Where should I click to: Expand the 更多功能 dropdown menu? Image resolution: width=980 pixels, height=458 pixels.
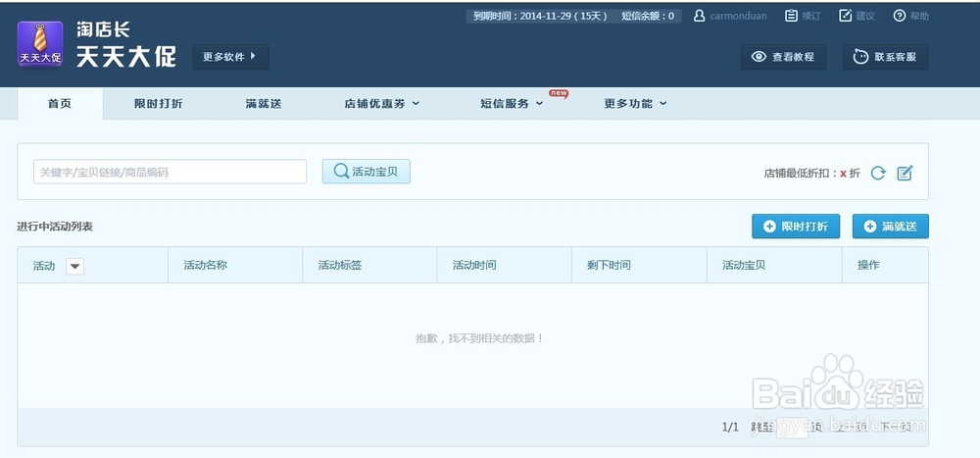click(635, 104)
